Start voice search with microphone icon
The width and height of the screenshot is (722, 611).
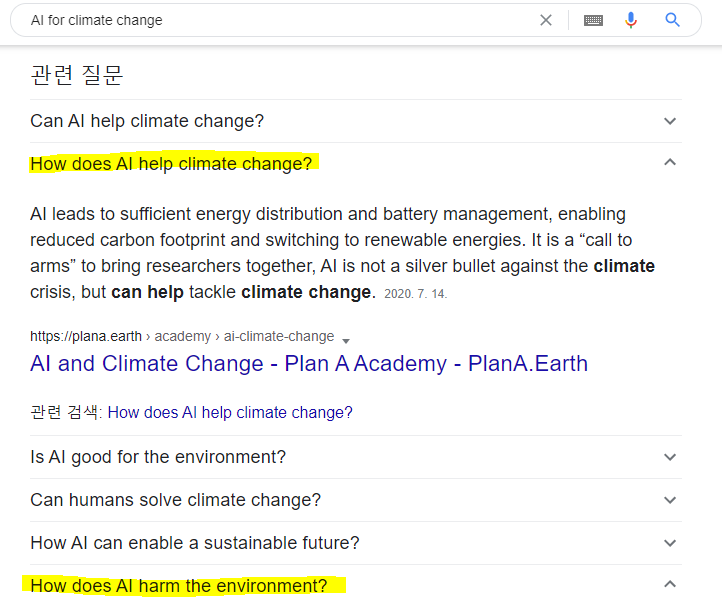[631, 20]
